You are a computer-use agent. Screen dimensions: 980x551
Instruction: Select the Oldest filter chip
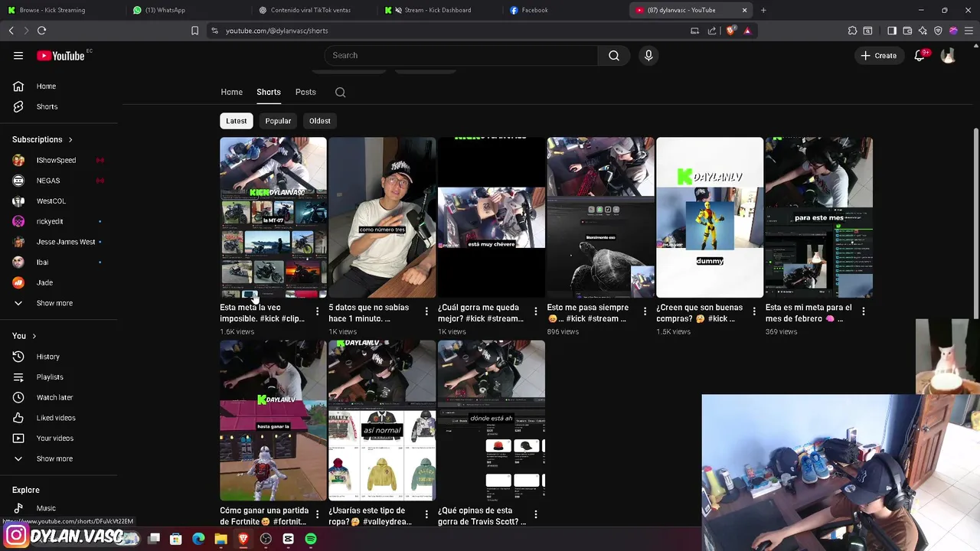[x=320, y=121]
